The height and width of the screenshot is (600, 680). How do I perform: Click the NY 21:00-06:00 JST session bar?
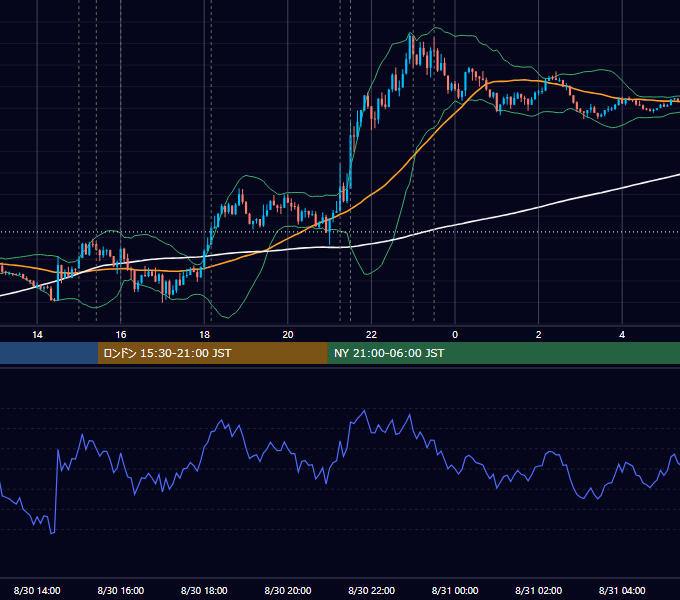(x=503, y=353)
